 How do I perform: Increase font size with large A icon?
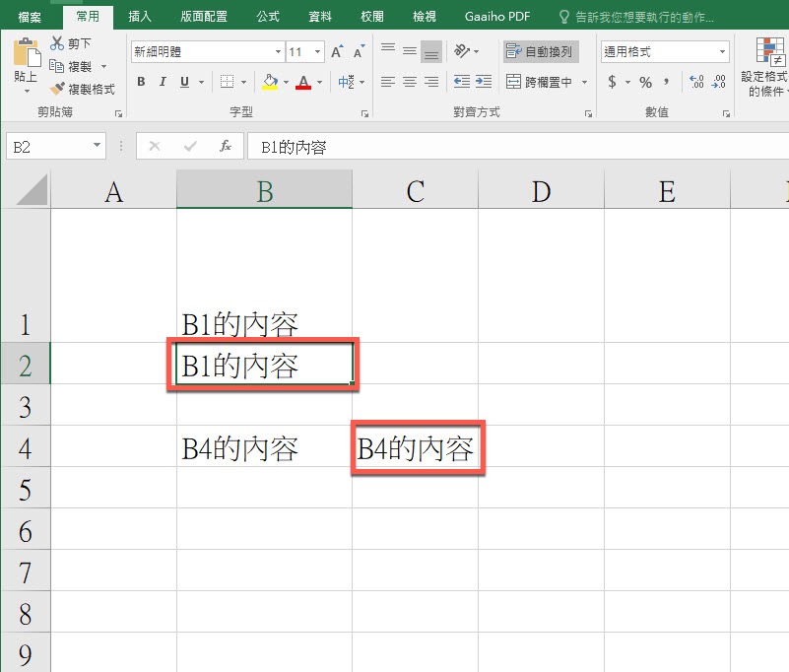pyautogui.click(x=337, y=51)
